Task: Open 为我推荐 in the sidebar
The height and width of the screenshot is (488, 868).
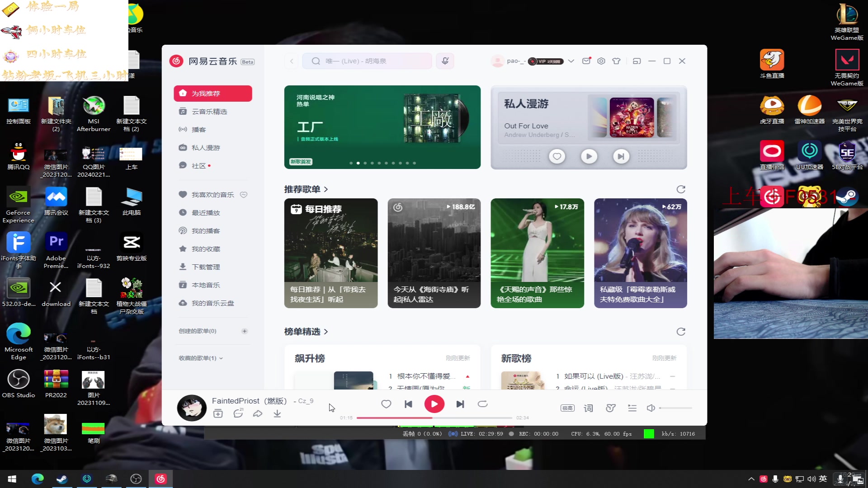Action: tap(212, 94)
